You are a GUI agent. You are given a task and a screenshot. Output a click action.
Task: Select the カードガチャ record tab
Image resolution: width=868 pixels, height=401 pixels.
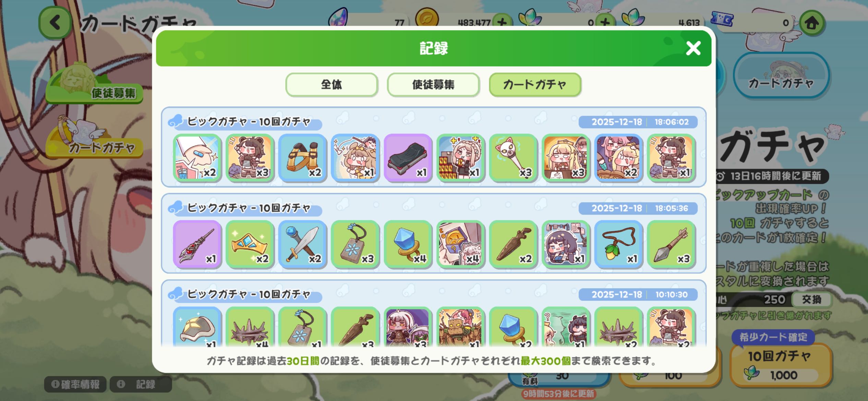[x=535, y=84]
